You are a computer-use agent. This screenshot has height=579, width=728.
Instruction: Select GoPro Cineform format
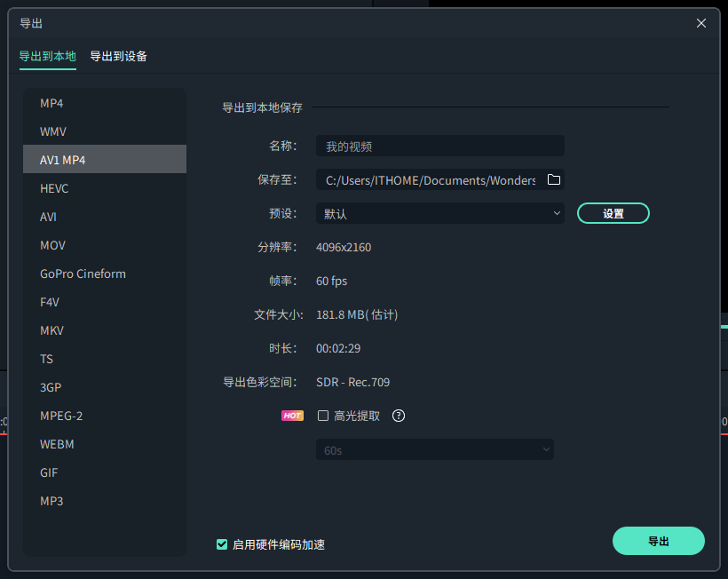(83, 274)
